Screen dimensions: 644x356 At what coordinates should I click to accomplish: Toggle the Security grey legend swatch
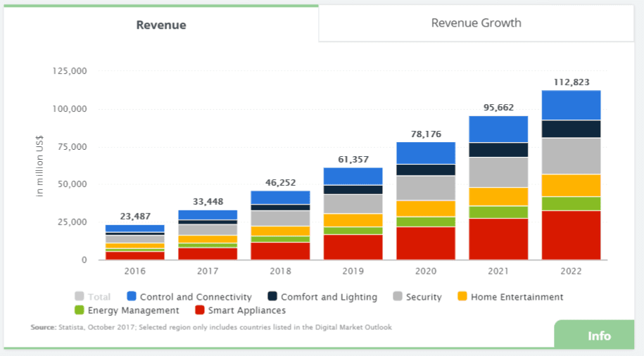pyautogui.click(x=398, y=296)
